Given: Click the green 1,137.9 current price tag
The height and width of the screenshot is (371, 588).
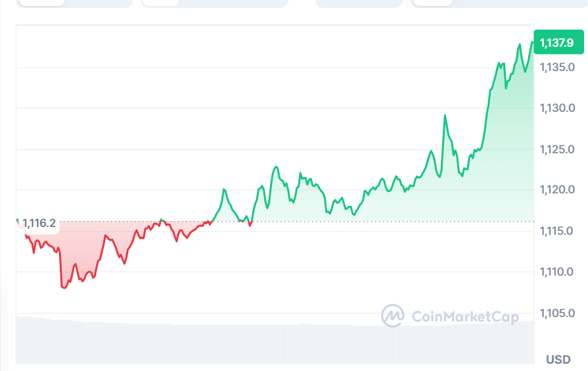Looking at the screenshot, I should [556, 43].
